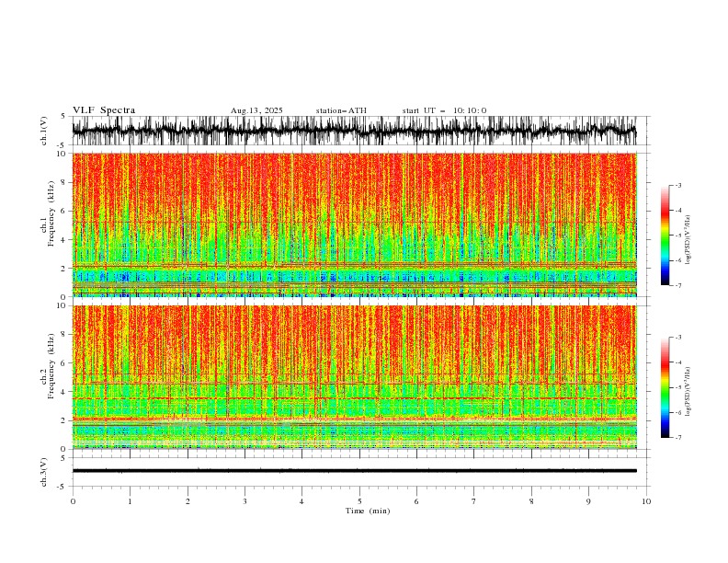Screen dimensions: 728x563
Task: Click the 'VLF Spectra' title text
Action: click(x=104, y=110)
